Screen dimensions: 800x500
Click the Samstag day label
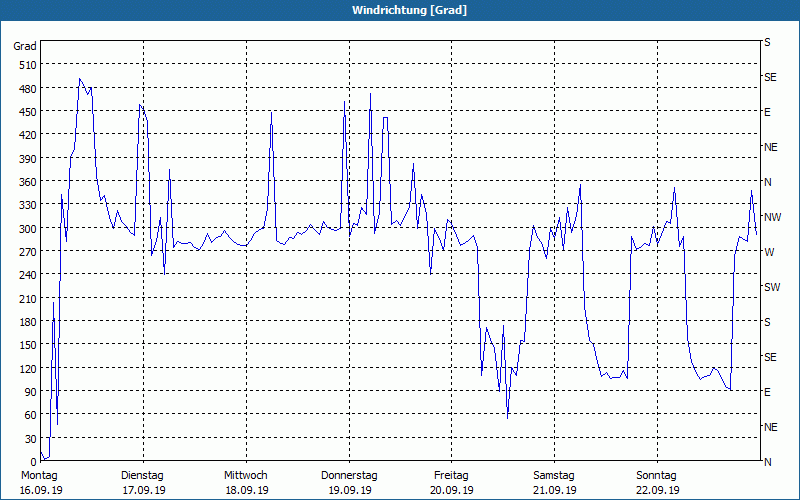point(554,476)
